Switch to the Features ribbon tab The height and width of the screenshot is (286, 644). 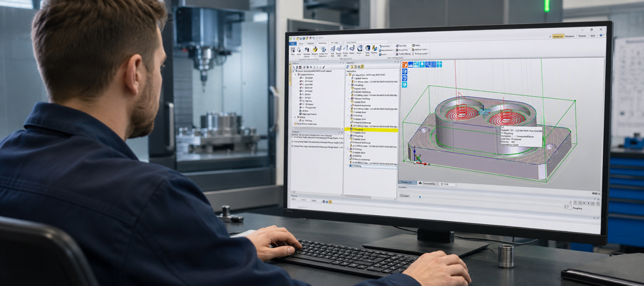point(310,44)
